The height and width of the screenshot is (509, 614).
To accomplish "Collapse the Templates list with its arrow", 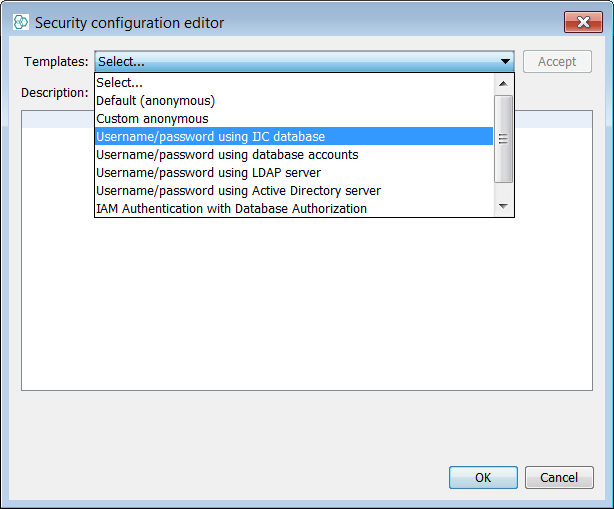I will coord(506,62).
